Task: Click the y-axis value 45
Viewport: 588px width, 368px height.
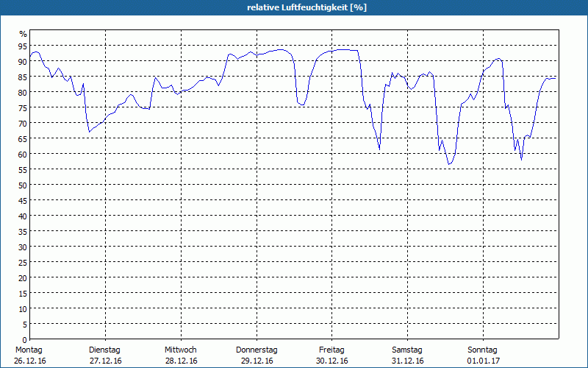Action: [x=23, y=200]
